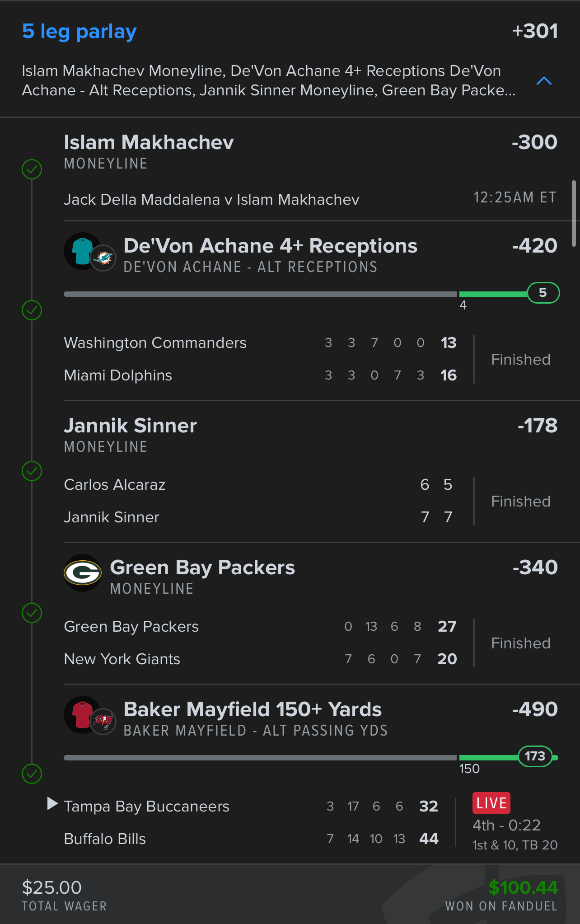Click the +301 parlay odds

point(535,32)
